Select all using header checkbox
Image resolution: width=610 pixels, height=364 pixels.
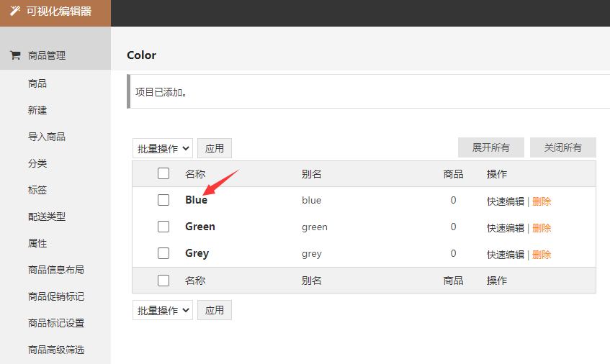coord(163,173)
